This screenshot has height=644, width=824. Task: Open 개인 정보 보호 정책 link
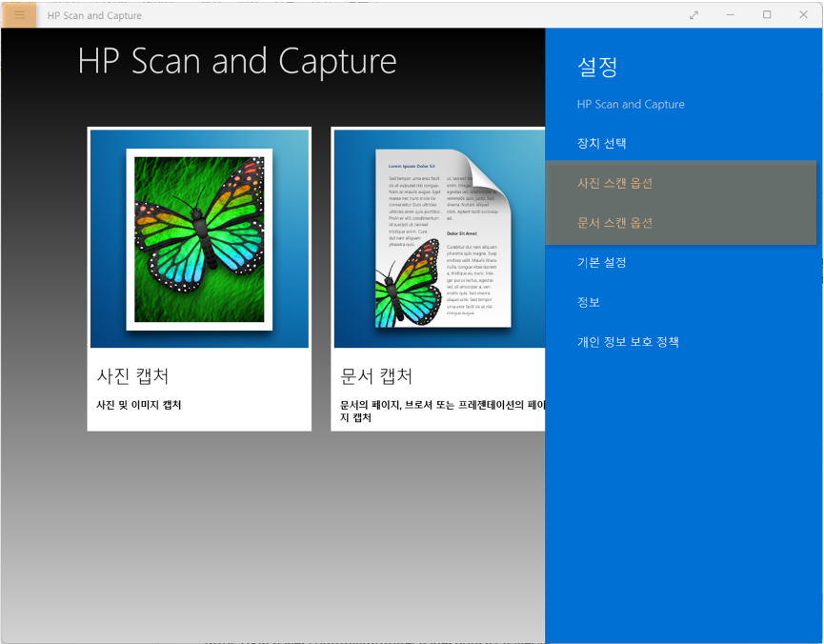pyautogui.click(x=628, y=342)
